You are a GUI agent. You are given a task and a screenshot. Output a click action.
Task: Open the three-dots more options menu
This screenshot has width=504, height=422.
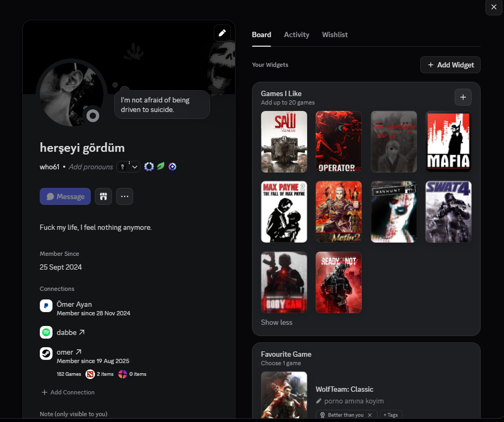125,196
